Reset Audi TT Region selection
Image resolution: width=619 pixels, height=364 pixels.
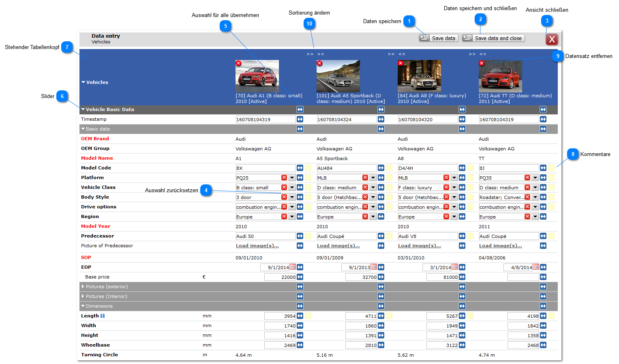click(527, 216)
